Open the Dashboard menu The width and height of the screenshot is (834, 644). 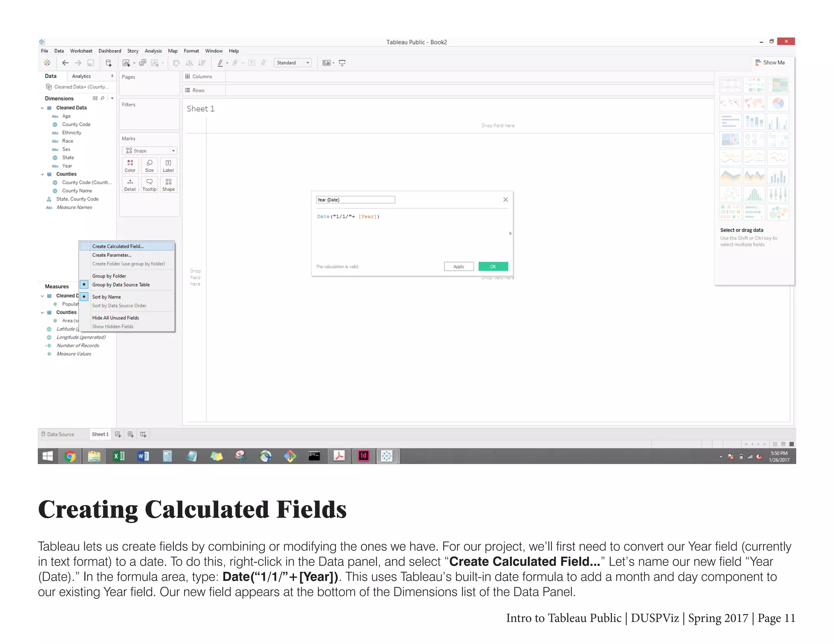(110, 51)
